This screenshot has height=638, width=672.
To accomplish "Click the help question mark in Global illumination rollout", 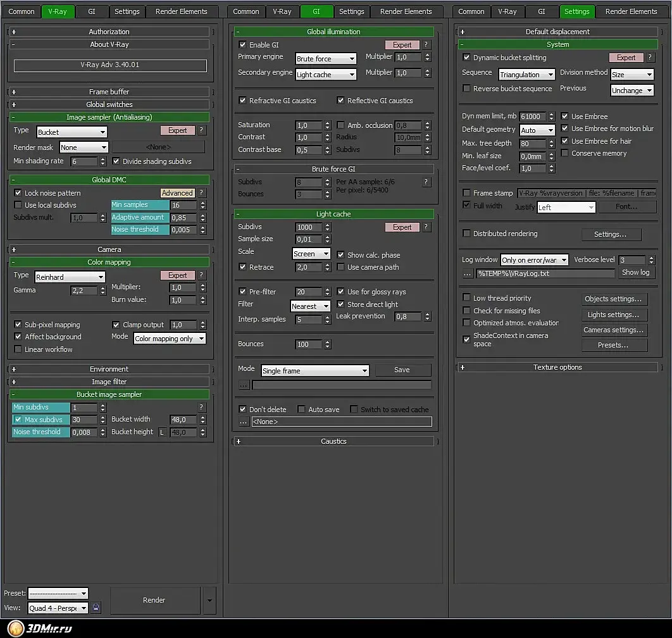I will (426, 44).
